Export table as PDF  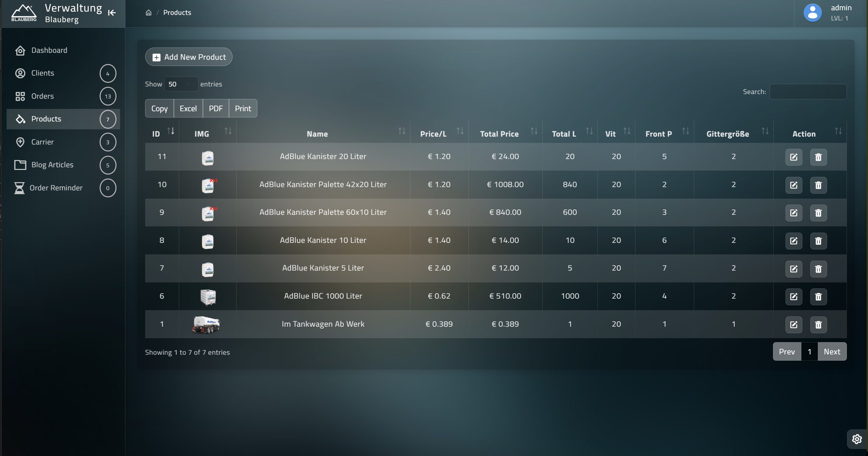click(216, 108)
